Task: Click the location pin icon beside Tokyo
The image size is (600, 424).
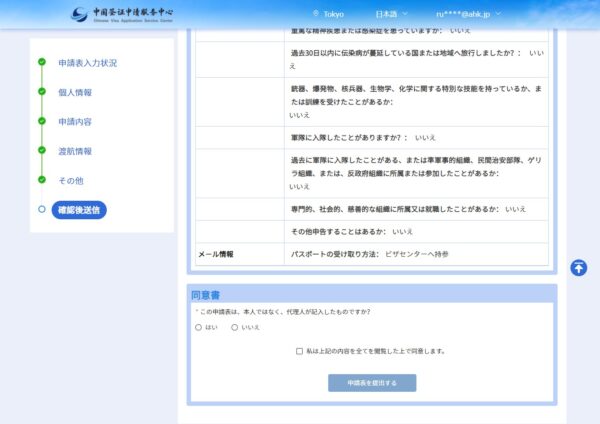Action: 316,14
